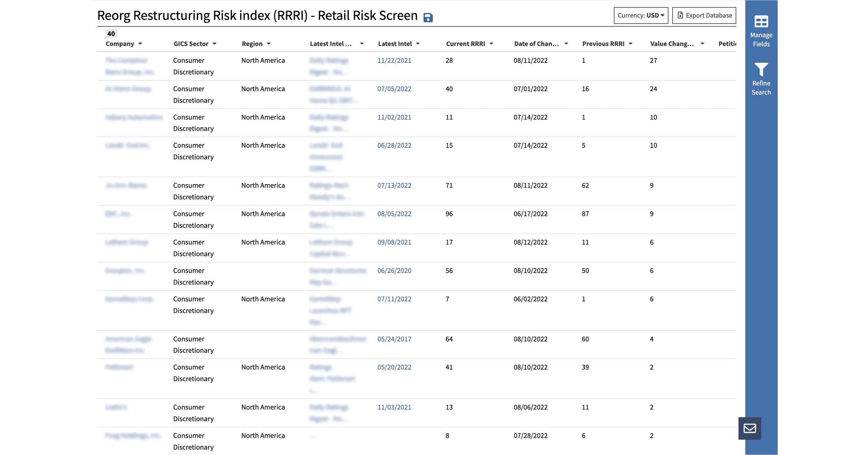Open the Company column sort dropdown
This screenshot has width=868, height=455.
[140, 43]
